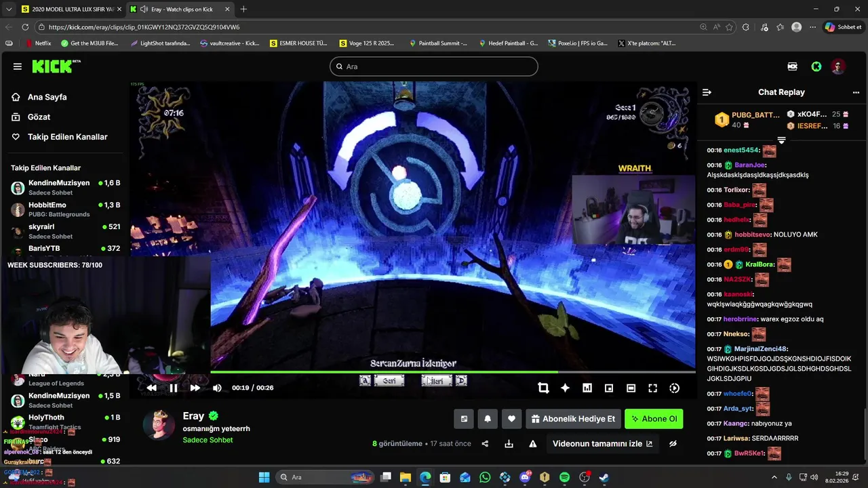Pause the clip playback
The width and height of the screenshot is (868, 488).
coord(173,388)
